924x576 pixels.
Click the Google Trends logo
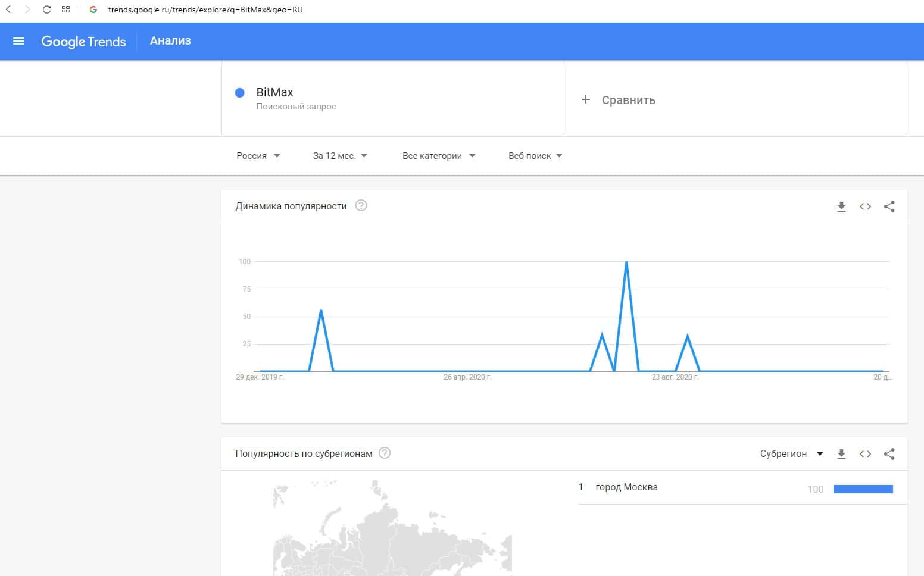tap(83, 42)
